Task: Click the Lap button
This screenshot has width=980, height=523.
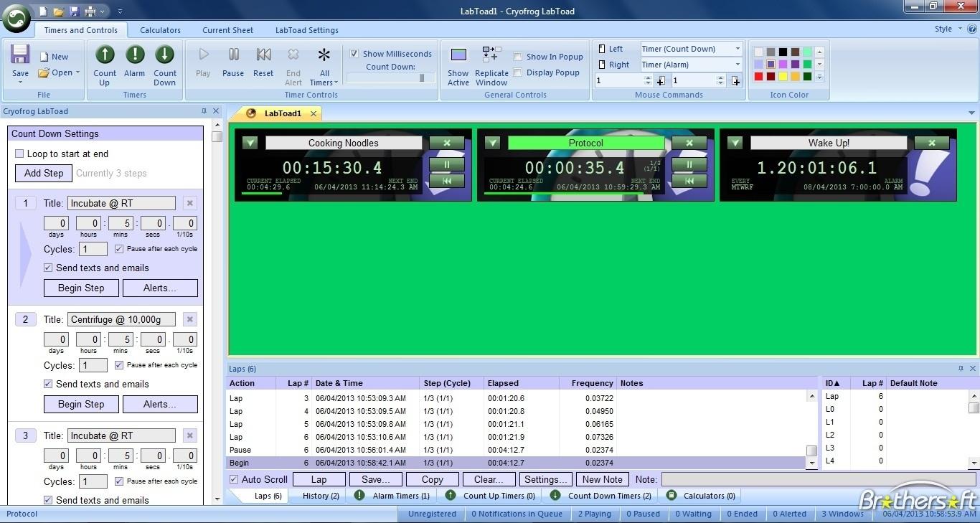Action: pos(319,479)
